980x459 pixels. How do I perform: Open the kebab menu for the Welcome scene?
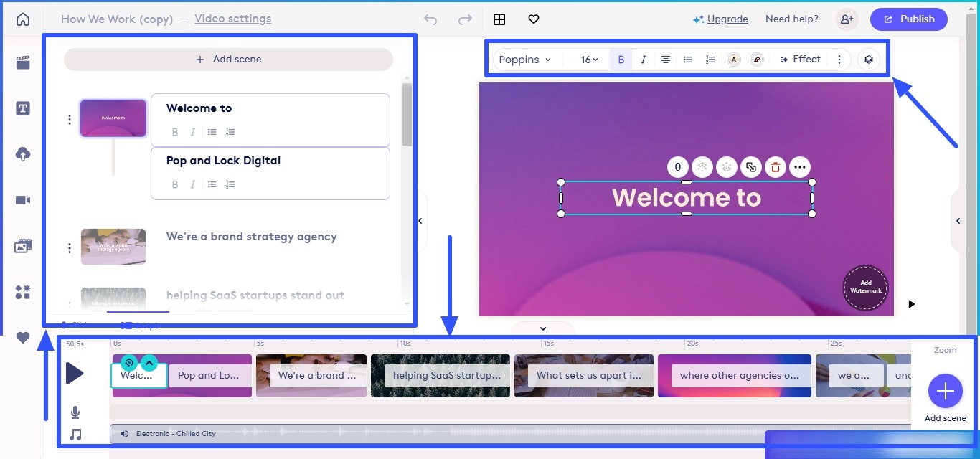click(69, 118)
